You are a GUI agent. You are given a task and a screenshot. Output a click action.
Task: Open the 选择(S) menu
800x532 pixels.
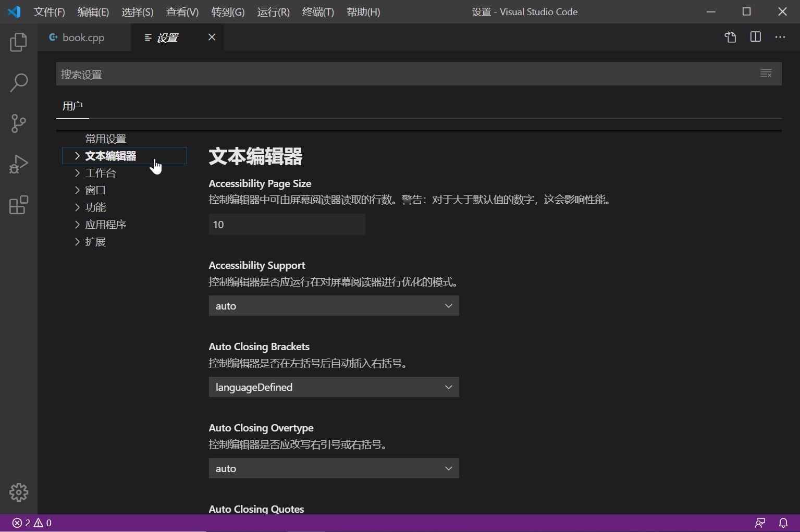[x=138, y=12]
